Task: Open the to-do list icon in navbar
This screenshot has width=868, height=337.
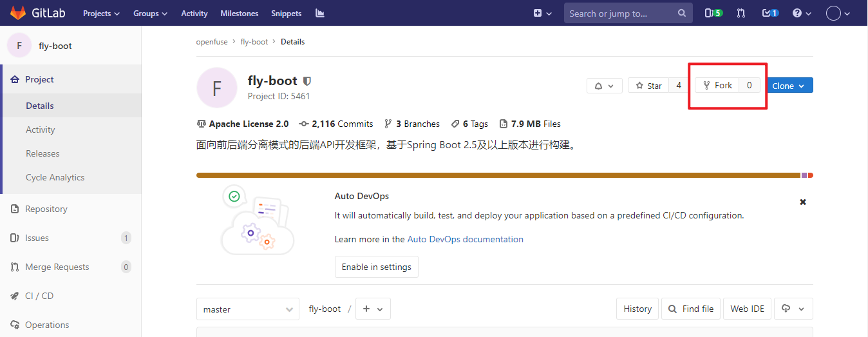Action: (770, 13)
